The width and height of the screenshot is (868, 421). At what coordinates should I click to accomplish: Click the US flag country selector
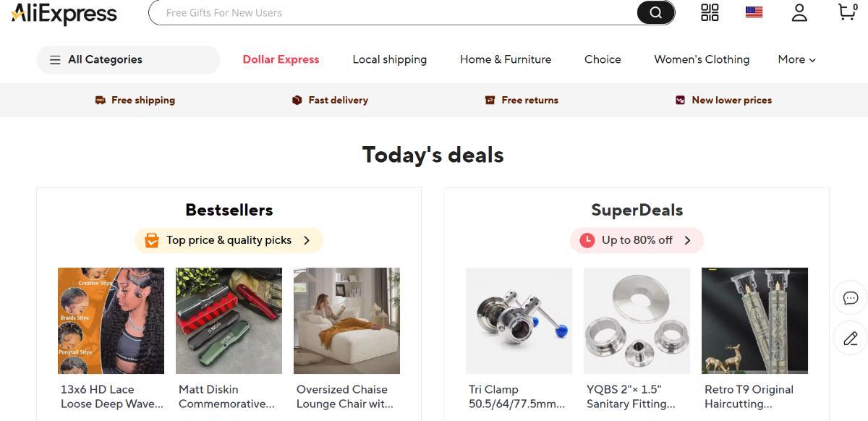(x=754, y=12)
